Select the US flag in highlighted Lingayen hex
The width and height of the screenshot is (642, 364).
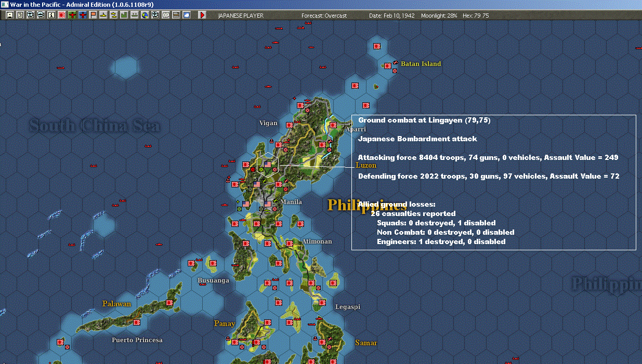pos(268,164)
